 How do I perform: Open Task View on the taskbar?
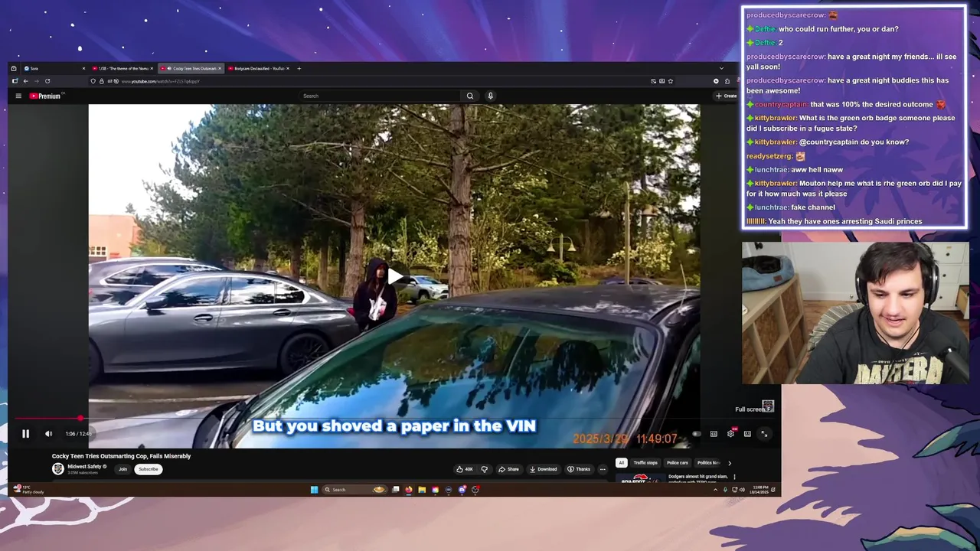click(x=396, y=490)
